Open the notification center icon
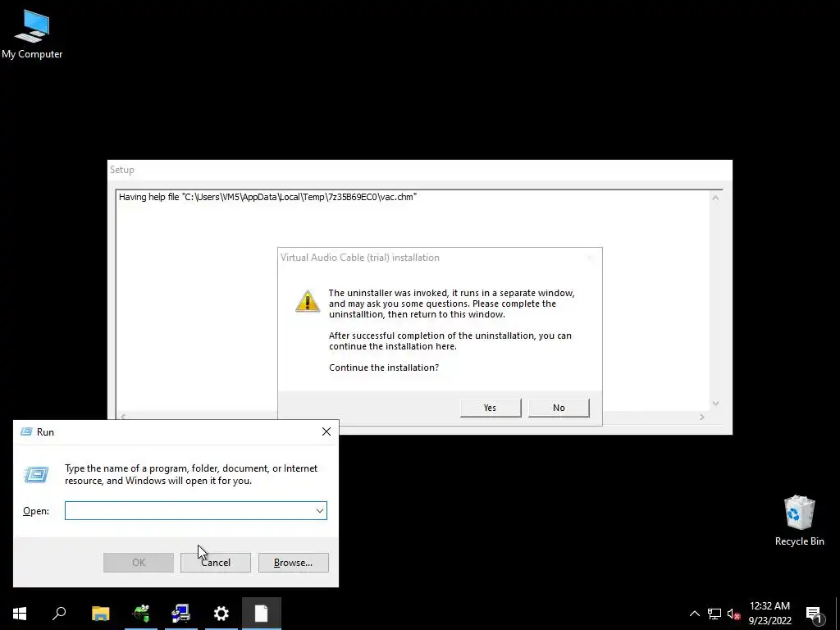 click(x=814, y=614)
